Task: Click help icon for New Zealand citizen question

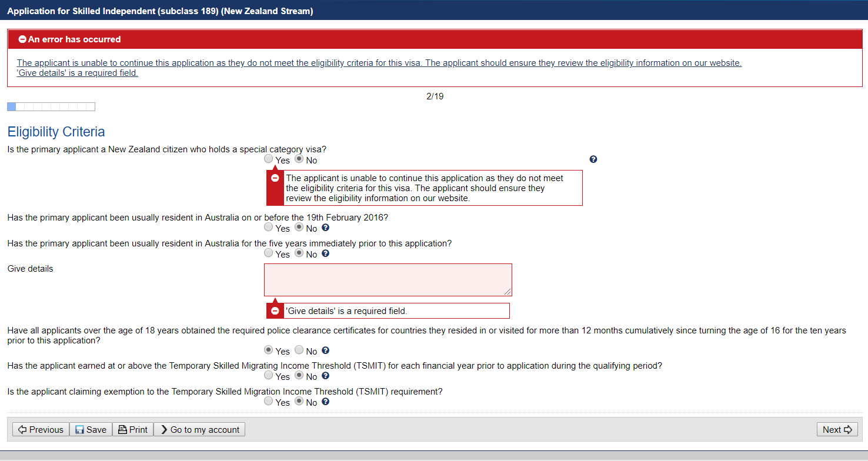Action: coord(593,159)
